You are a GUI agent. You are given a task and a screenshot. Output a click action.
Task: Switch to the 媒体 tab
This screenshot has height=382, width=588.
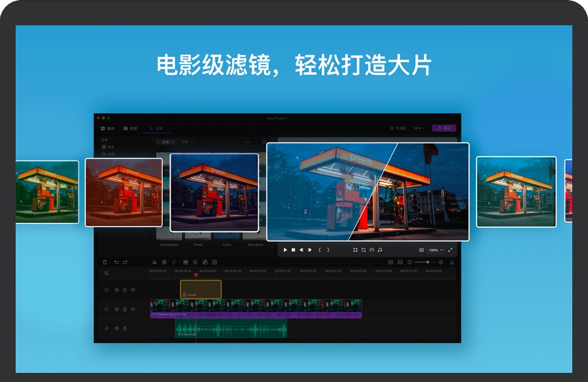(108, 128)
